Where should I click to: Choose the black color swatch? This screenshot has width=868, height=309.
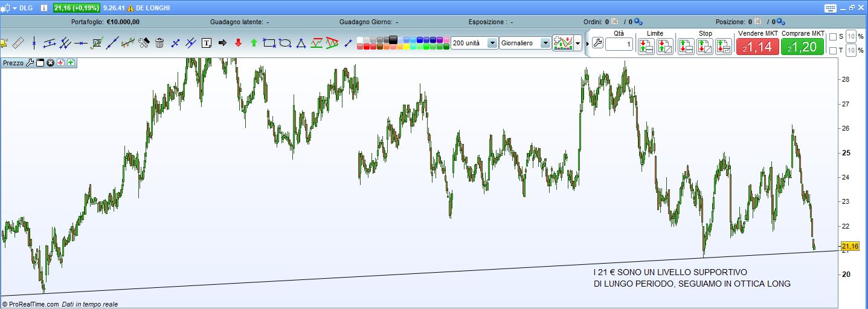coord(393,40)
